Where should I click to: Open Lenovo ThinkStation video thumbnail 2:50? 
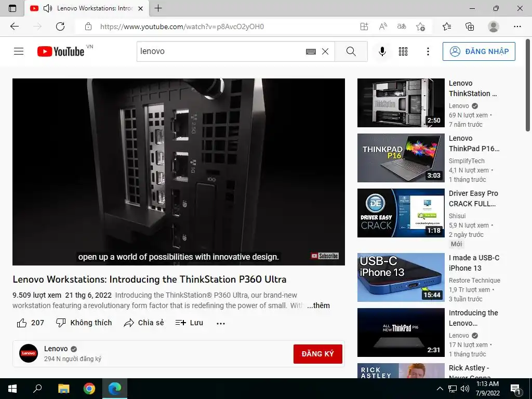401,103
